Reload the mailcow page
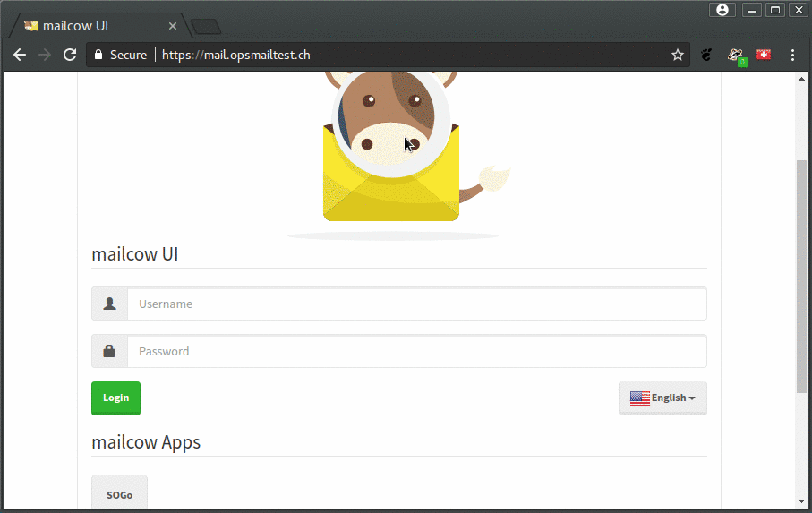This screenshot has width=812, height=513. coord(69,55)
